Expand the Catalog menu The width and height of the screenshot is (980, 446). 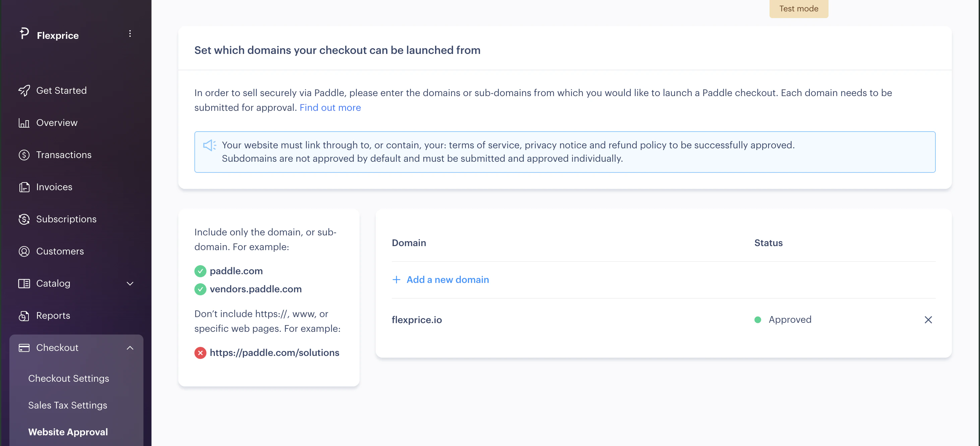click(130, 283)
